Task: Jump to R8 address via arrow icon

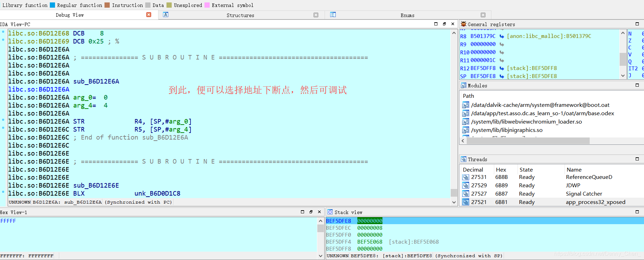Action: click(502, 36)
